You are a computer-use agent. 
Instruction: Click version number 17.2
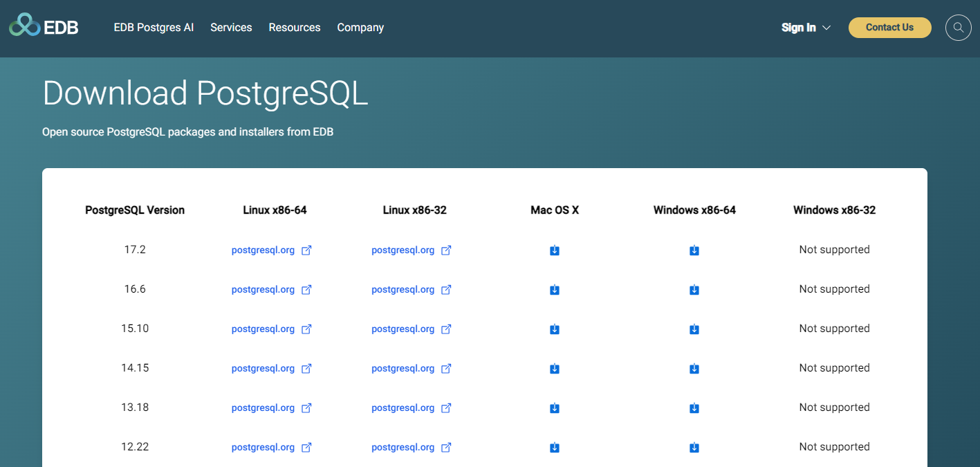135,250
